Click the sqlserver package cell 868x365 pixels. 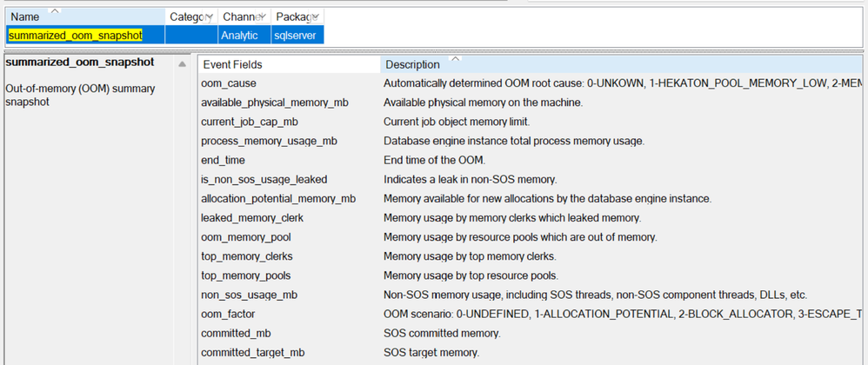(x=297, y=36)
